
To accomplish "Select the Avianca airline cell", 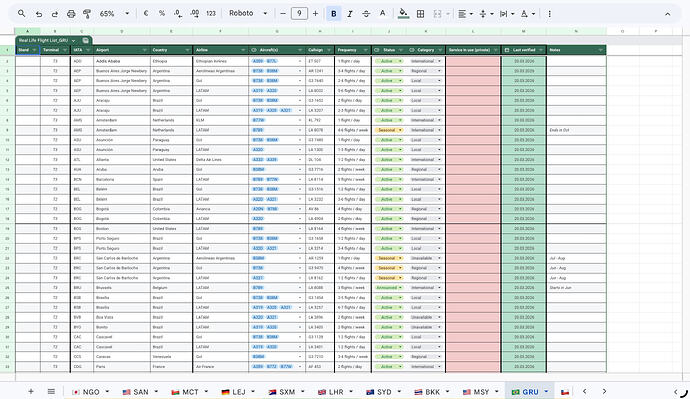I will (x=220, y=209).
